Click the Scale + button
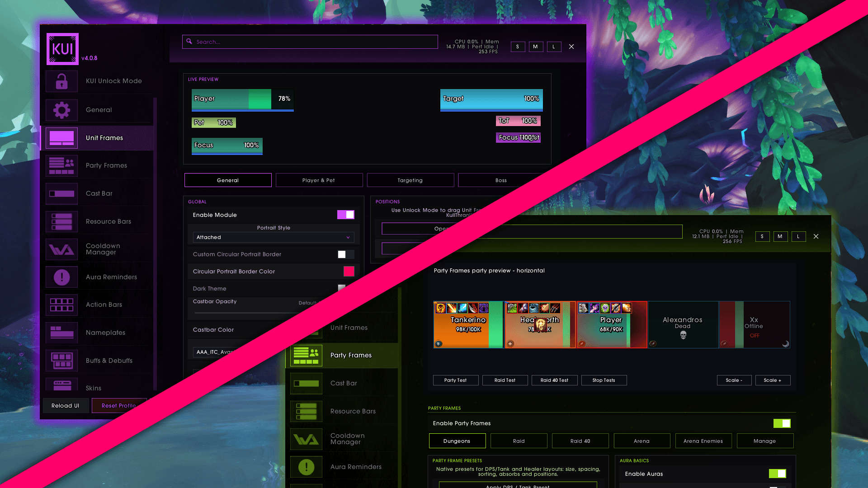868x488 pixels. point(773,380)
